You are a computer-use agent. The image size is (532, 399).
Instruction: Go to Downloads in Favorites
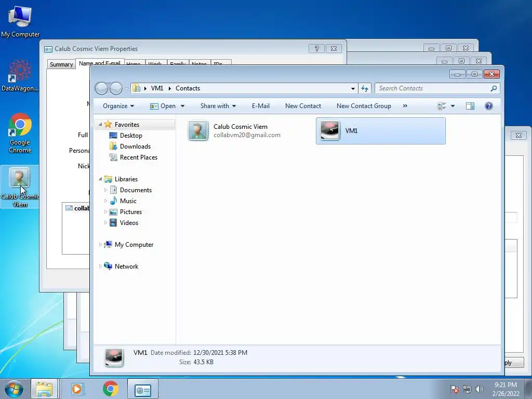click(x=135, y=146)
